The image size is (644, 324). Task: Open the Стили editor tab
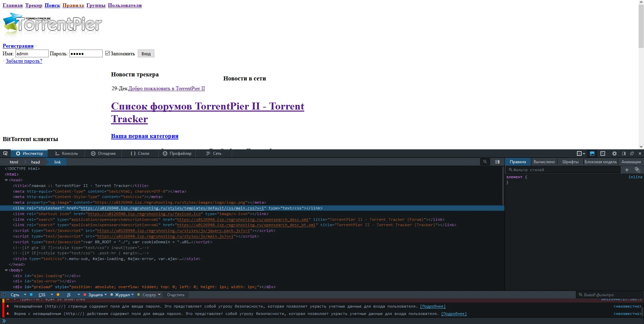140,153
